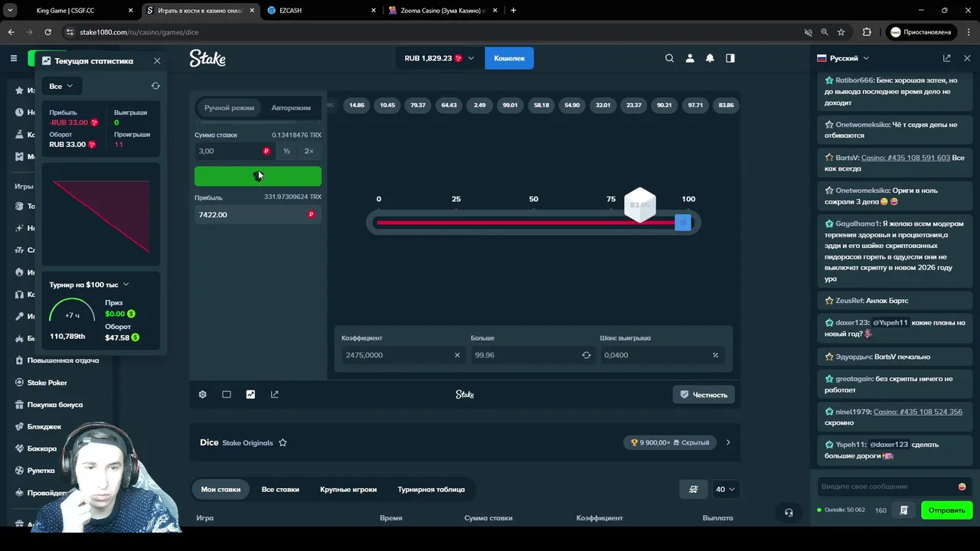Open the 40 rows count dropdown
Viewport: 980px width, 551px height.
click(x=725, y=489)
